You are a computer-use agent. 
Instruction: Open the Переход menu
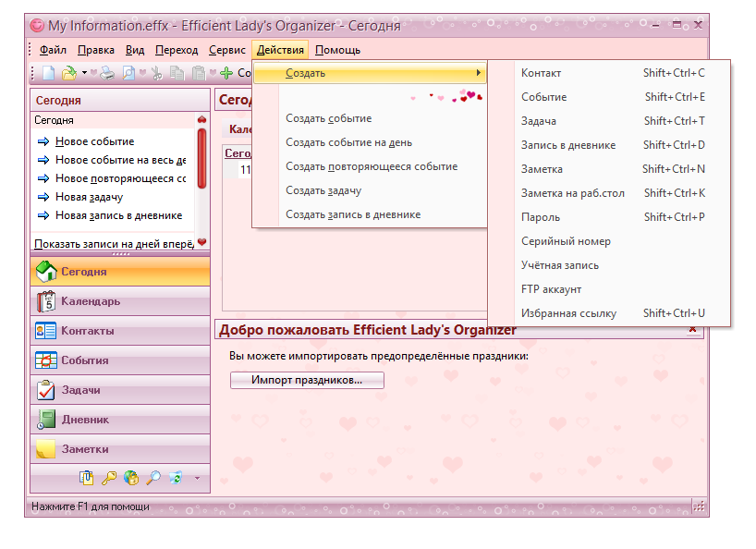tap(177, 50)
